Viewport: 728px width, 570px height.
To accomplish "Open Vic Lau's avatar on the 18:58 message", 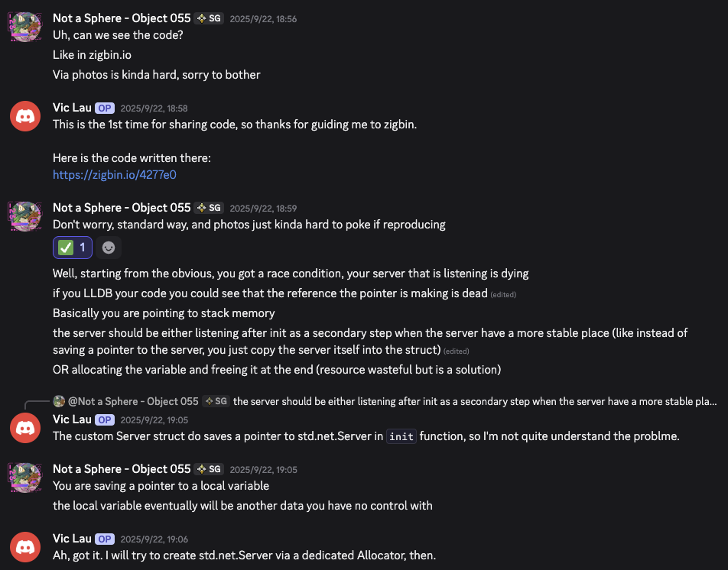I will pos(25,117).
